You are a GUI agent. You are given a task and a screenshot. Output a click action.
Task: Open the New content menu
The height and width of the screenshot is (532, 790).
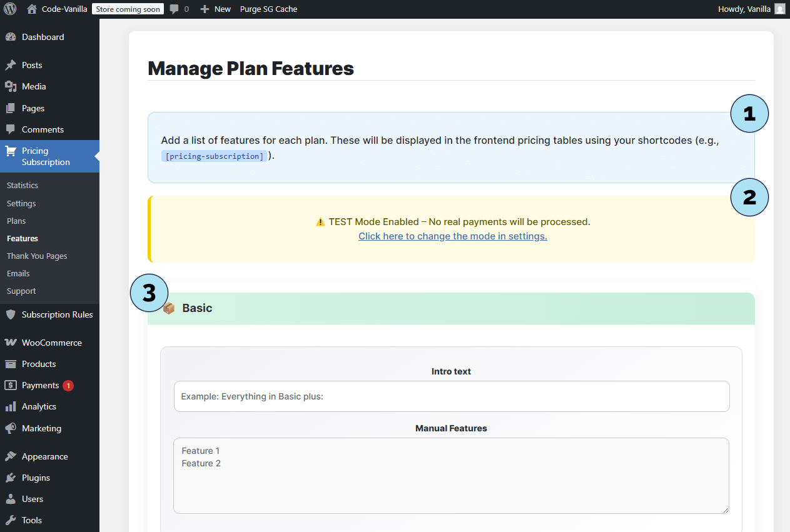pyautogui.click(x=215, y=9)
